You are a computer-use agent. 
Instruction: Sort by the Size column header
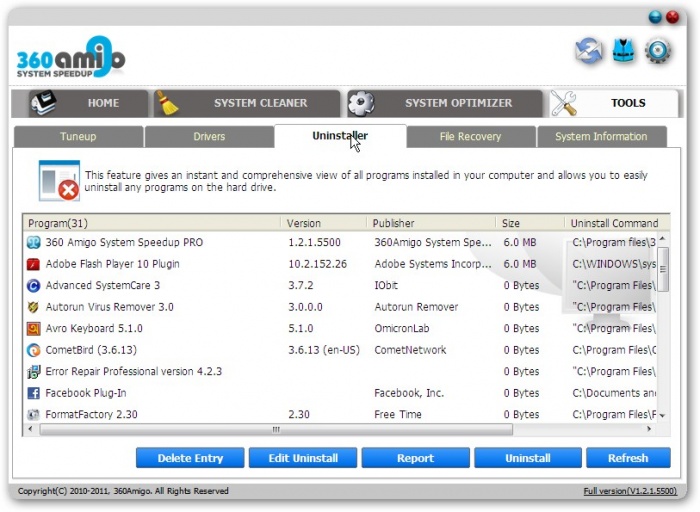(530, 223)
